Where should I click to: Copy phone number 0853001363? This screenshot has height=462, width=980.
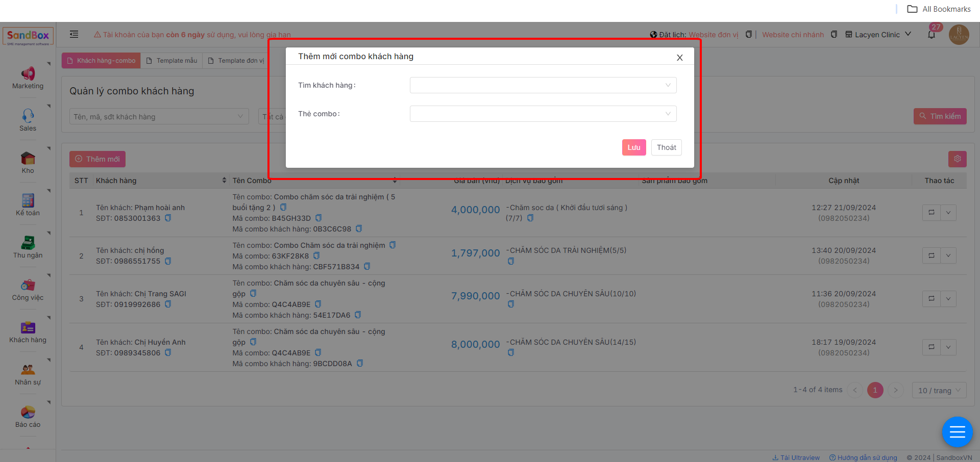point(168,218)
